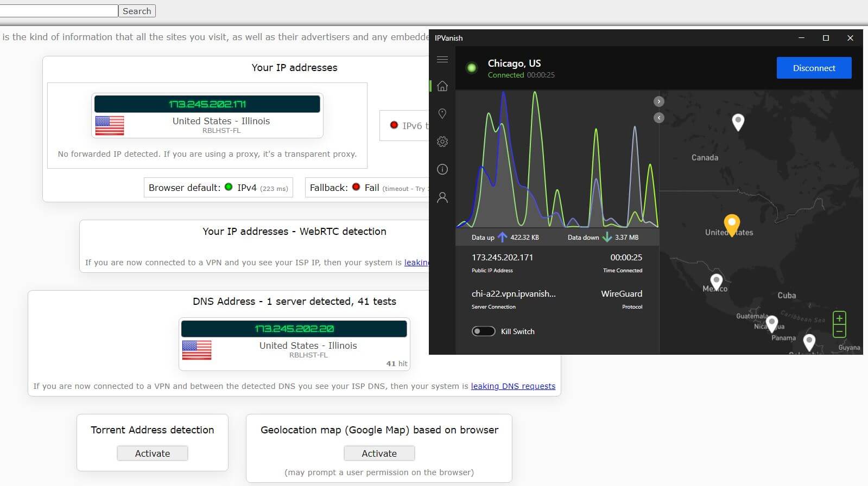
Task: Maximize the IPVanish window
Action: coord(826,38)
